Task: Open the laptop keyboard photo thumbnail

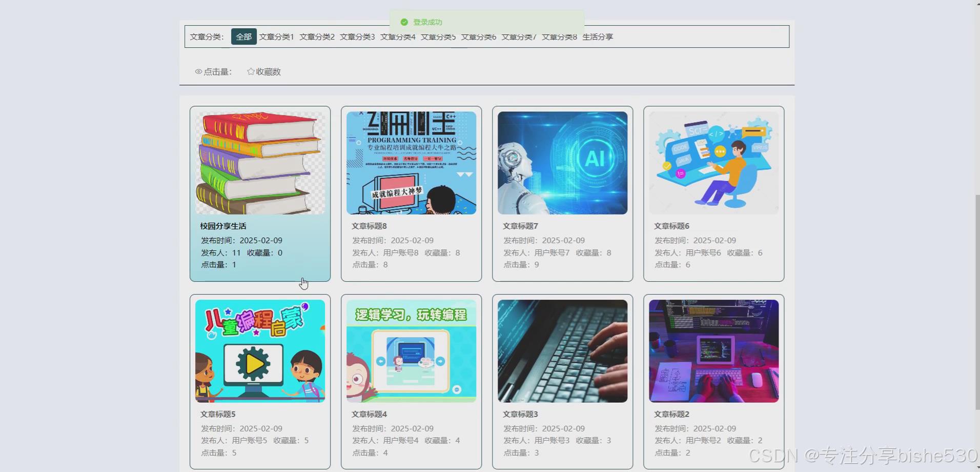Action: pos(562,351)
